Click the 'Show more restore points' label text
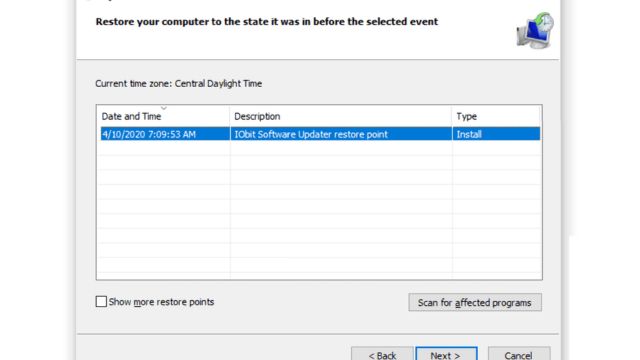640x360 pixels. [x=161, y=302]
